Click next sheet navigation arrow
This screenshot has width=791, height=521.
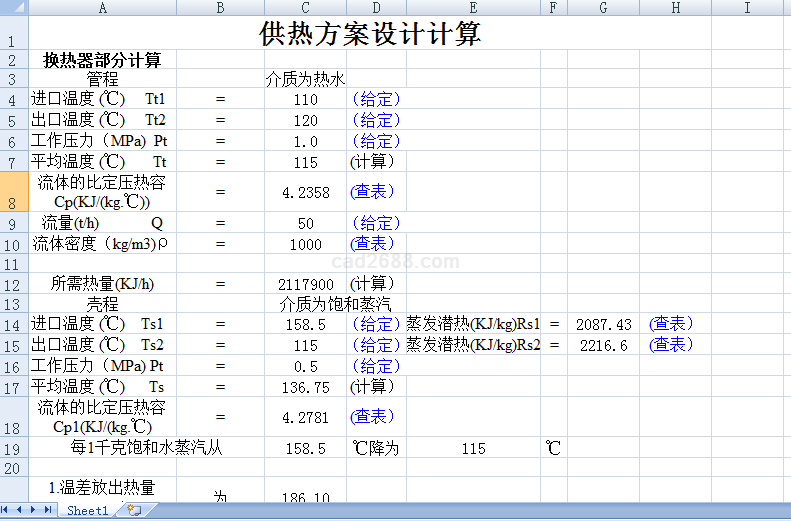(34, 510)
